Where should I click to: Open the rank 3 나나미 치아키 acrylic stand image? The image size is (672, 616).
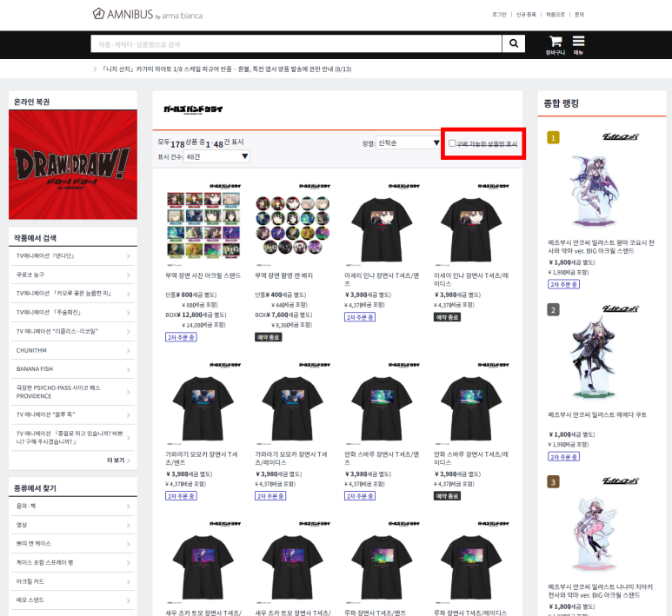[x=595, y=534]
